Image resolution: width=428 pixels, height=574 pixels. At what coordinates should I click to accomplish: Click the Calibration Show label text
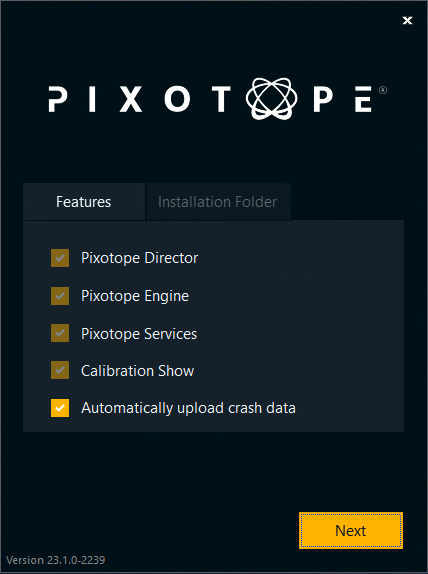137,371
